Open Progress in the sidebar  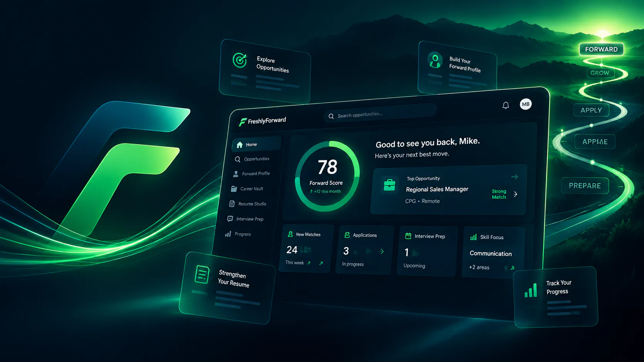(x=238, y=234)
